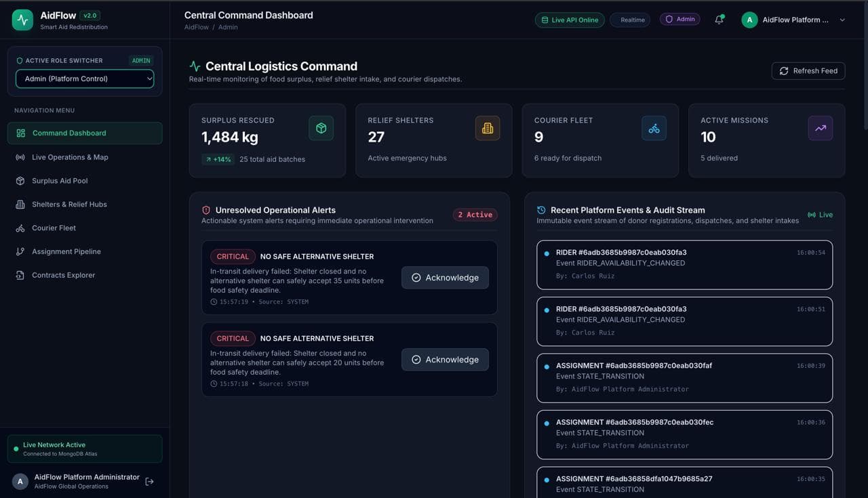Click the 1,484 kg surplus value
Screen dimensions: 868x498
(230, 137)
